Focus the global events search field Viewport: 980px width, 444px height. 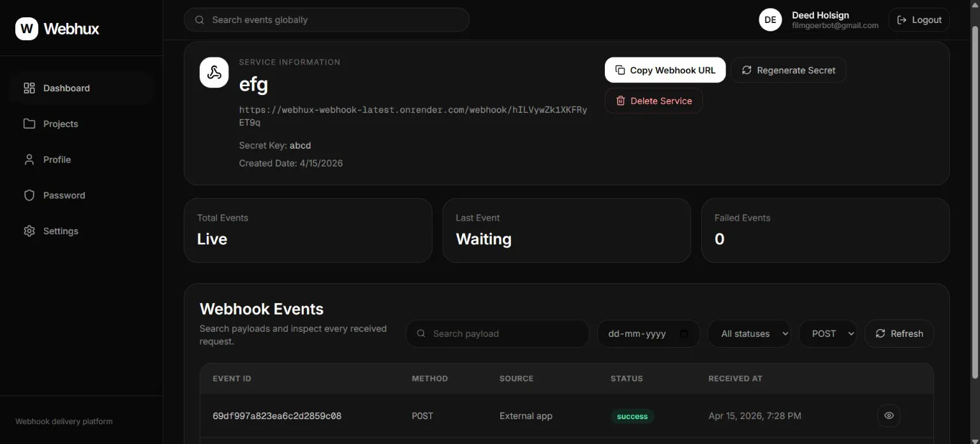tap(327, 20)
